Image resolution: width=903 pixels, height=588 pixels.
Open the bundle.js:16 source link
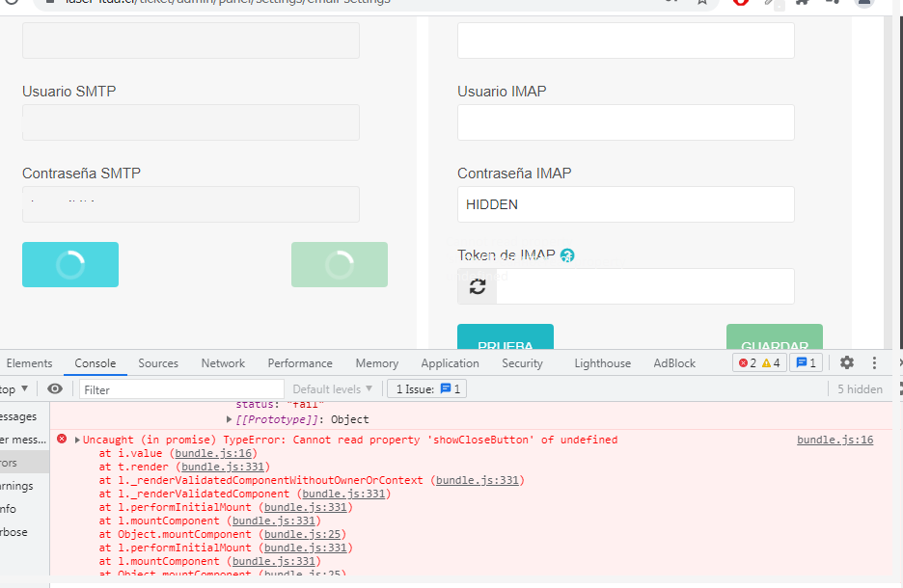coord(834,439)
